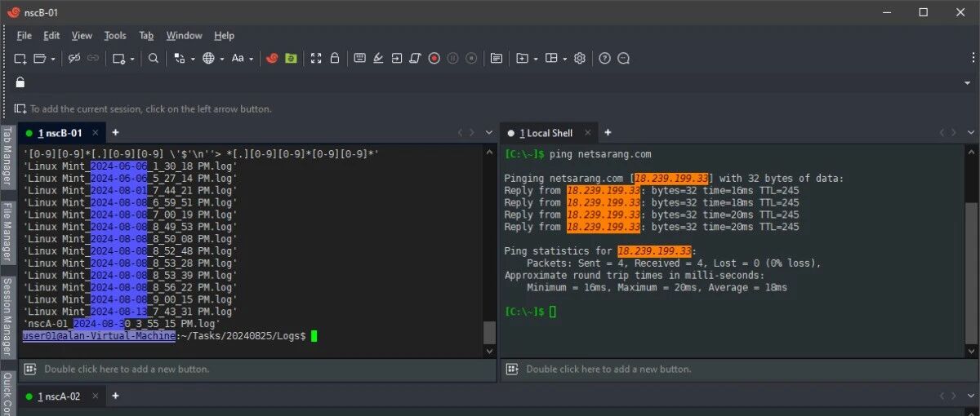The width and height of the screenshot is (980, 416).
Task: Expand the Properties icon dropdown arrow
Action: pos(131,59)
